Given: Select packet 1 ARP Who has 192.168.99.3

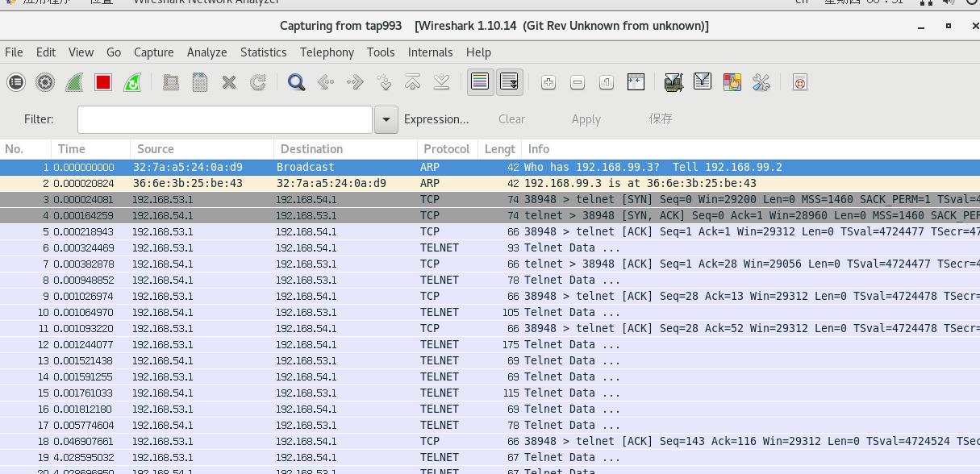Looking at the screenshot, I should point(490,167).
